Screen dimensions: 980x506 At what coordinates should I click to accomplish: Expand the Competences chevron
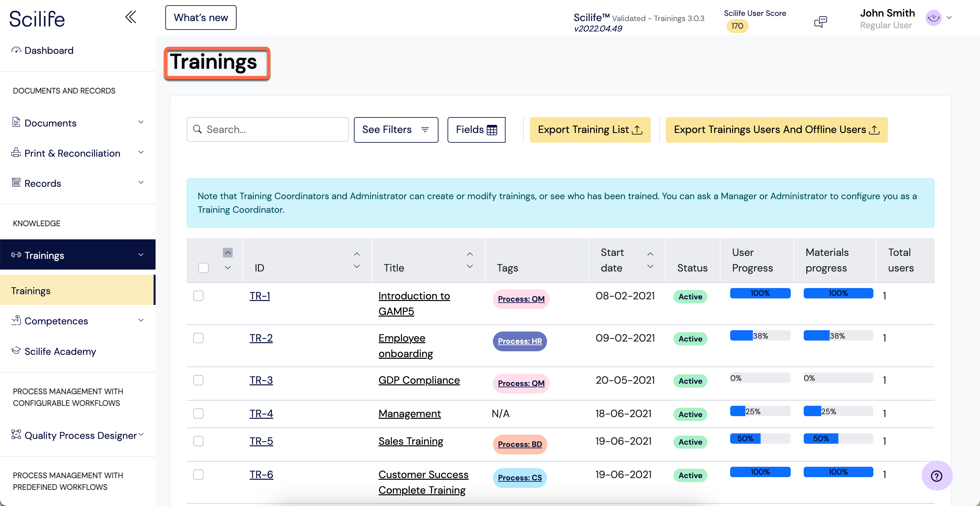pos(141,320)
